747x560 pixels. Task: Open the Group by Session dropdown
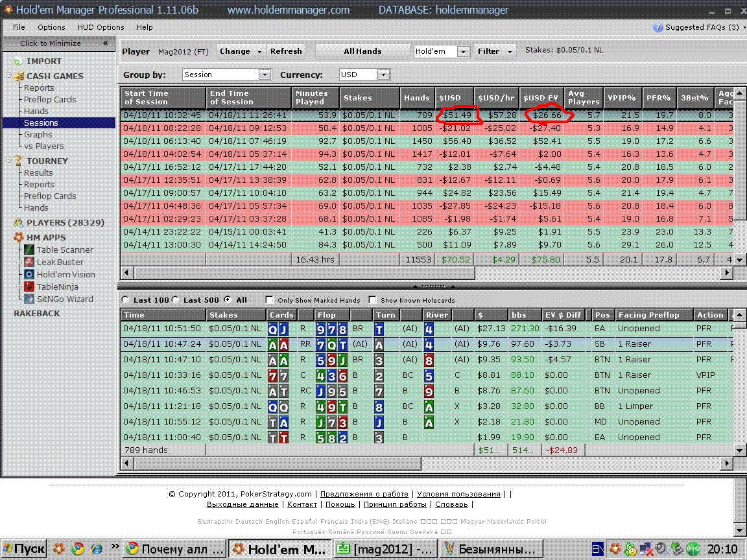coord(264,75)
